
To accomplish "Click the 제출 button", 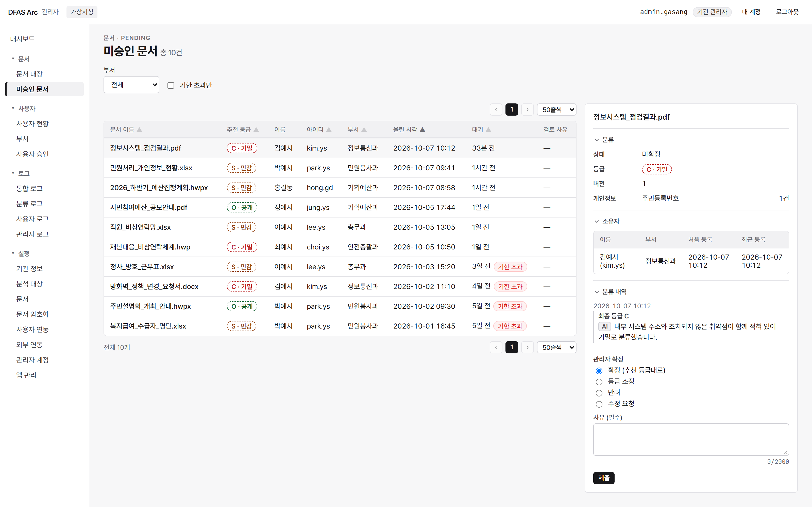I will tap(604, 478).
